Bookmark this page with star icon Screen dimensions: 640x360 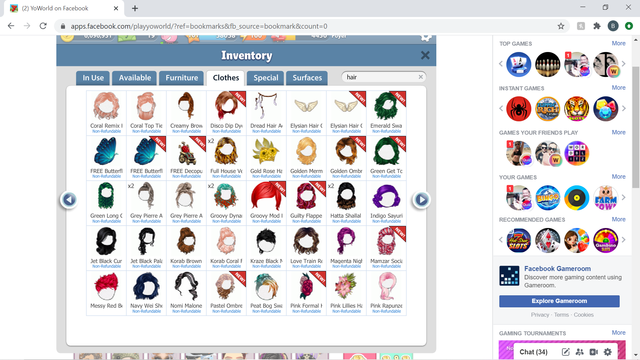click(x=561, y=26)
